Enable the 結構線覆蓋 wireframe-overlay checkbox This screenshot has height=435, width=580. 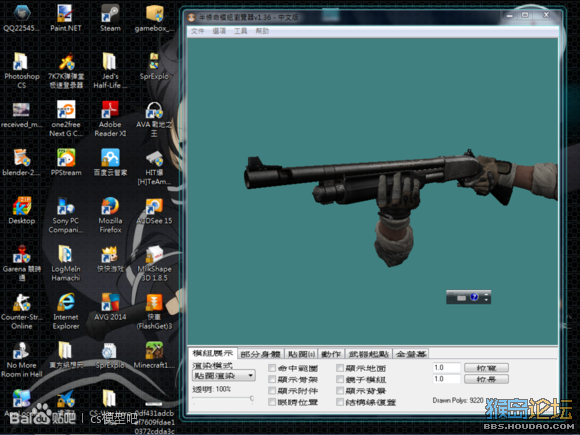[x=340, y=402]
